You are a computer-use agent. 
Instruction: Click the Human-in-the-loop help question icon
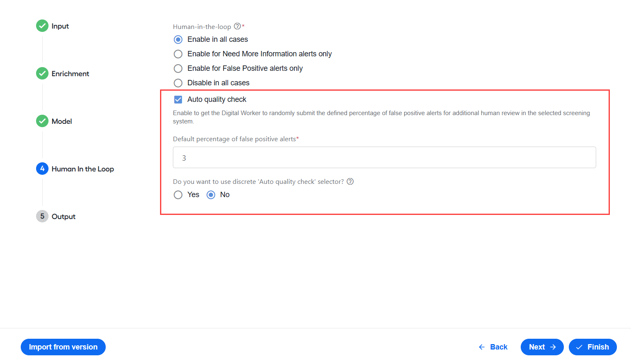[237, 26]
